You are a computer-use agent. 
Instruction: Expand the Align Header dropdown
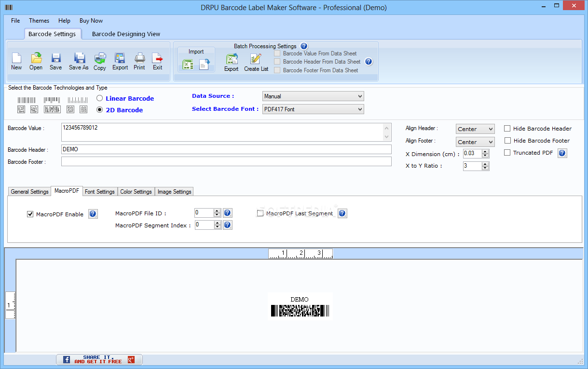(475, 129)
